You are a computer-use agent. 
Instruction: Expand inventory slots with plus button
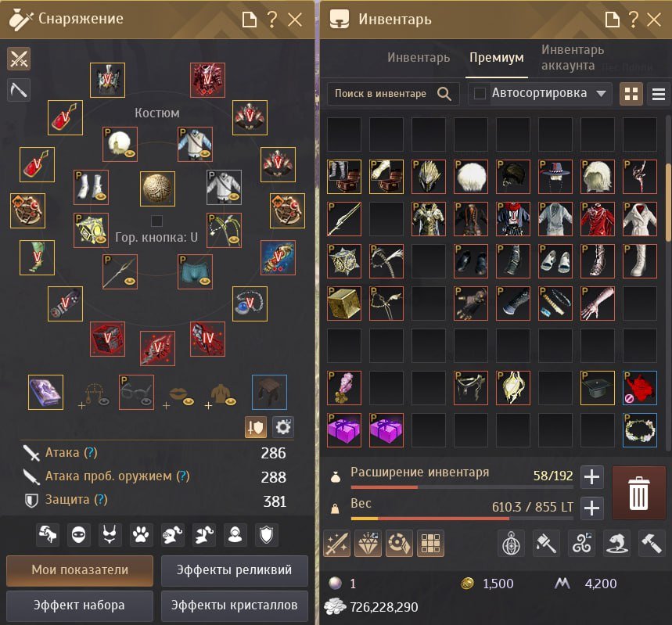(592, 476)
